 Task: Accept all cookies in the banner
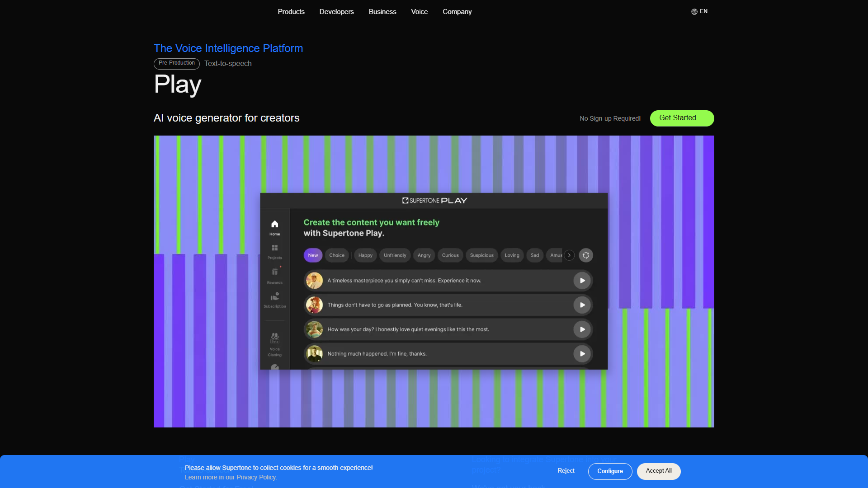[659, 471]
